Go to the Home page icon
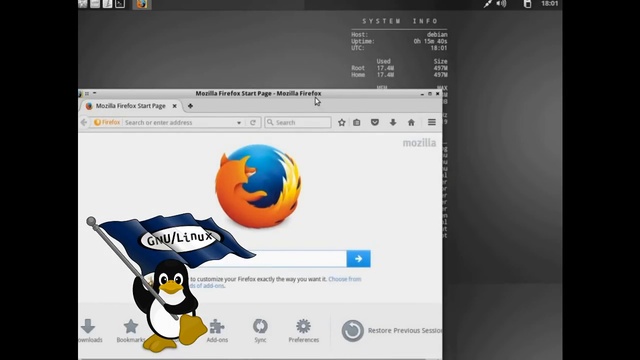 coord(411,122)
